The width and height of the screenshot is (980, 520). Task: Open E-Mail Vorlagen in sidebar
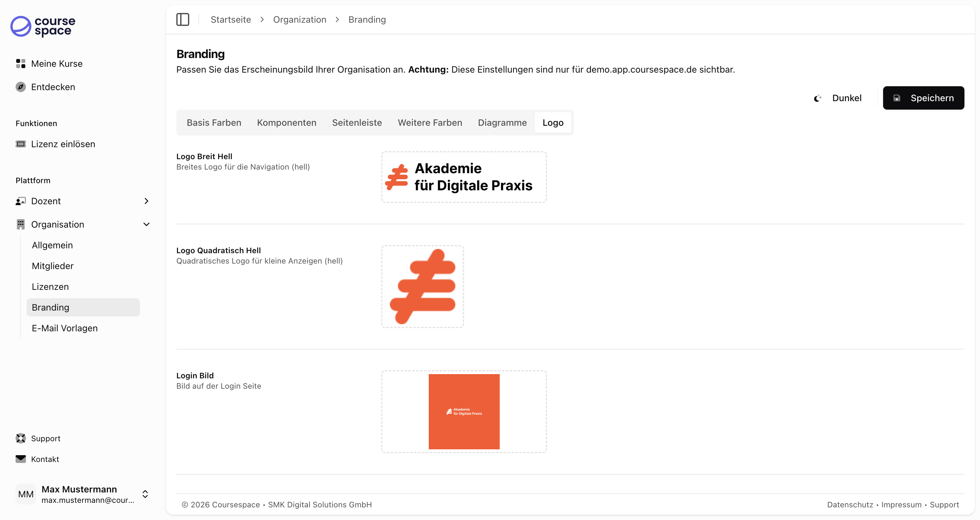coord(65,328)
